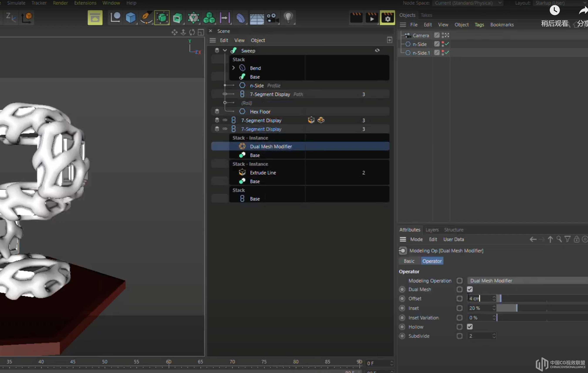Select the Extrude Line stack item

263,173
